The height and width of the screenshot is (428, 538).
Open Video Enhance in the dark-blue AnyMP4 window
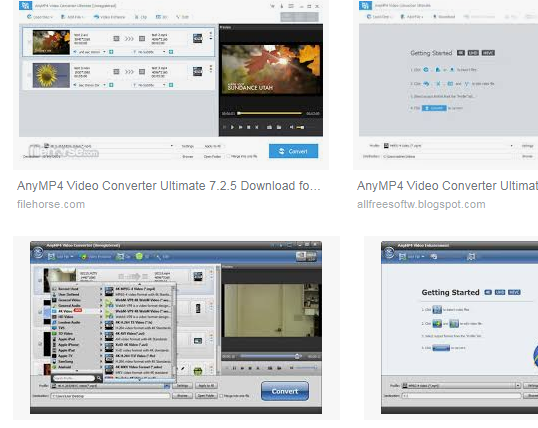95,256
